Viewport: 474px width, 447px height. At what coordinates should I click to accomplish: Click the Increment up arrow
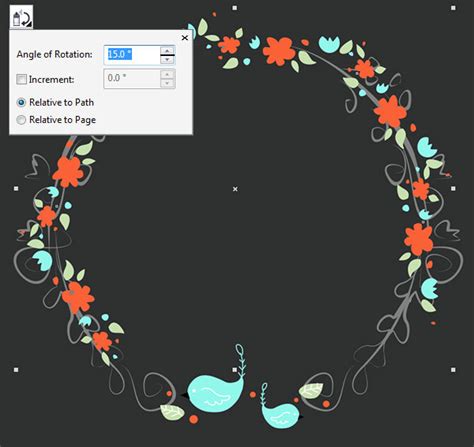(x=167, y=74)
